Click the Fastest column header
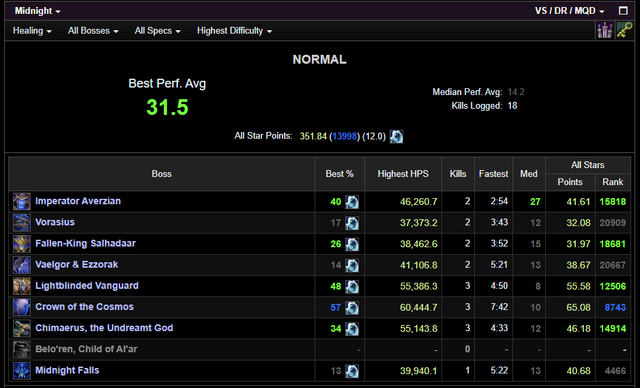This screenshot has width=640, height=388. click(x=493, y=174)
